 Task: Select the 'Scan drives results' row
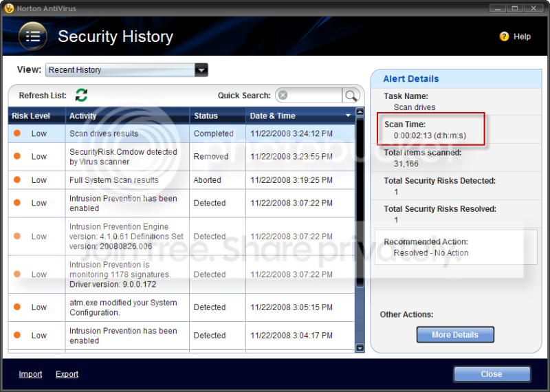pos(181,133)
